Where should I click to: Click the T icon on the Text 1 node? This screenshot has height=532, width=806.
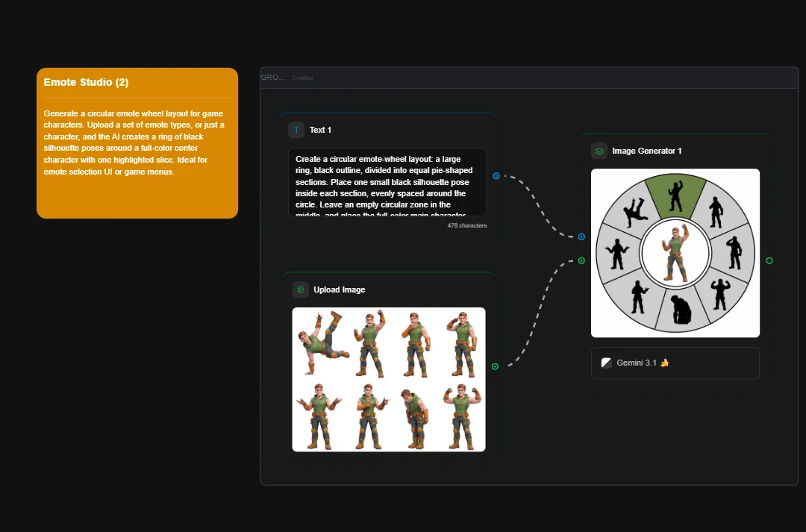(296, 129)
